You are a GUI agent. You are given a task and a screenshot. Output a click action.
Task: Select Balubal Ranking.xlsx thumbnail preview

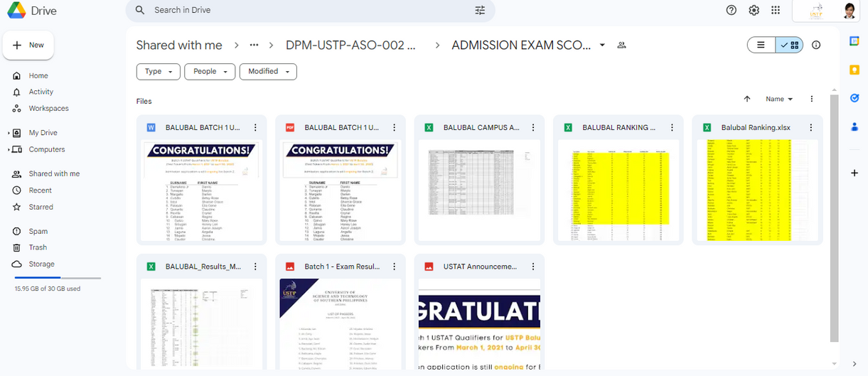point(757,190)
